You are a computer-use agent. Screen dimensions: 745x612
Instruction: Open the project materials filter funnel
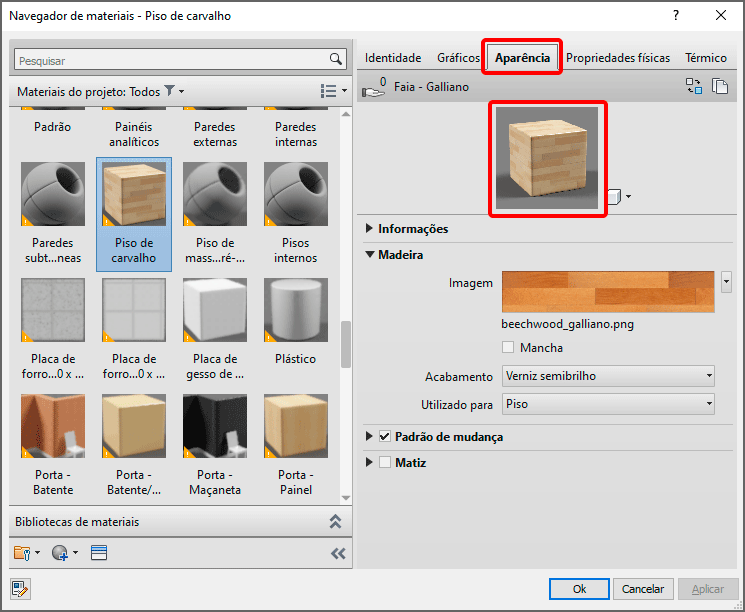(169, 90)
